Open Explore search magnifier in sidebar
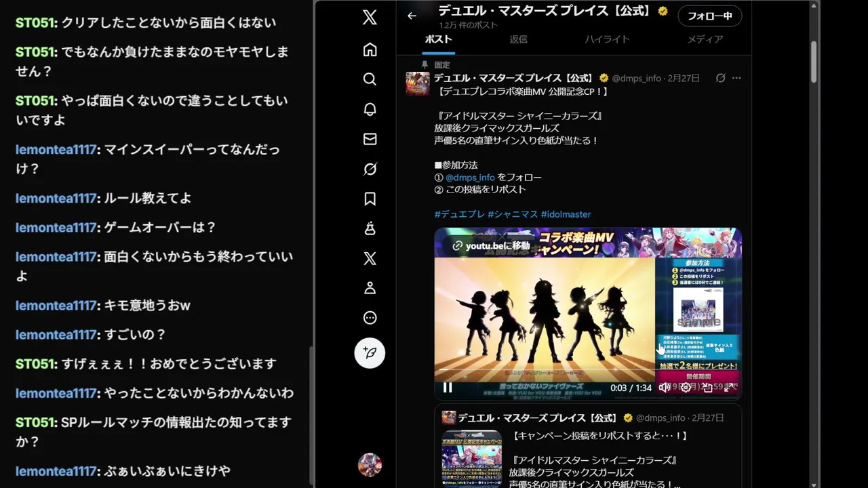 (x=370, y=79)
